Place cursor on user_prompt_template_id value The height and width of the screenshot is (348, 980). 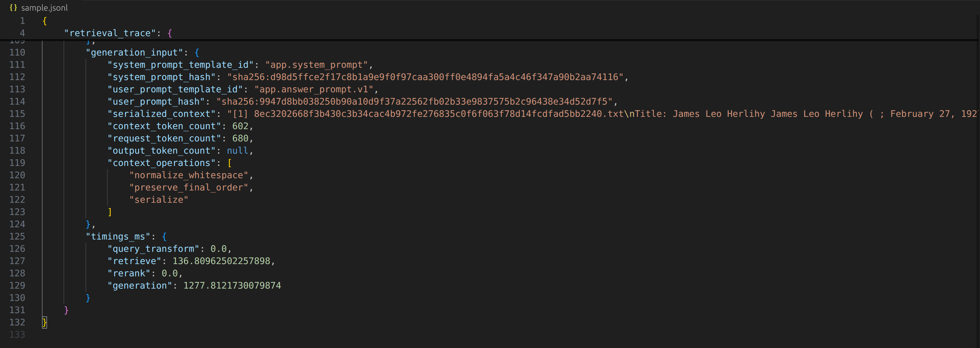(314, 89)
